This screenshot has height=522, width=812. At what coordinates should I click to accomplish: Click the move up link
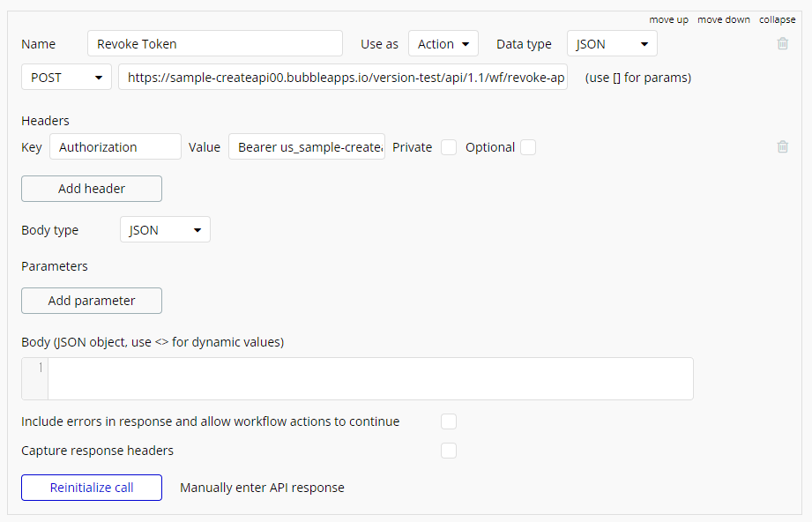tap(668, 19)
